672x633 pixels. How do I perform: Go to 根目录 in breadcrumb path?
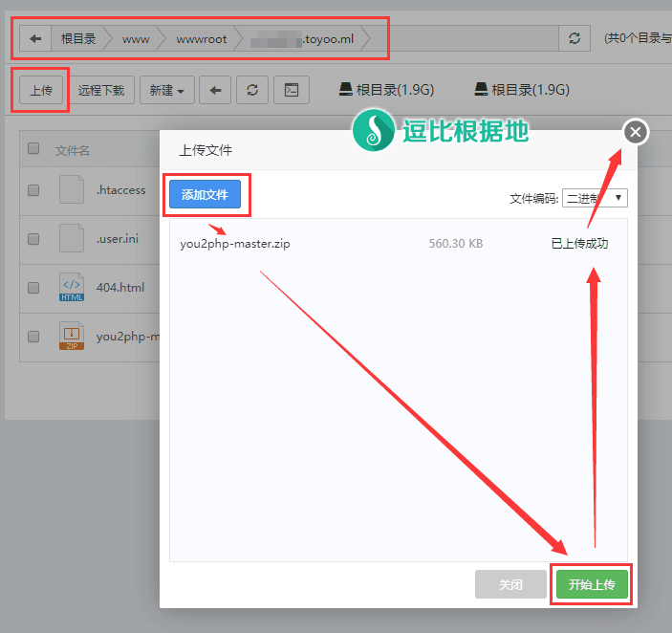(x=78, y=38)
